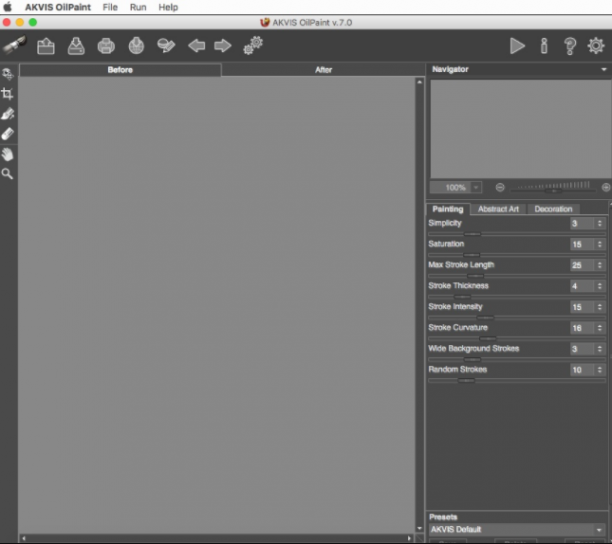Collapse the Navigator panel arrow
Image resolution: width=612 pixels, height=544 pixels.
click(x=604, y=69)
